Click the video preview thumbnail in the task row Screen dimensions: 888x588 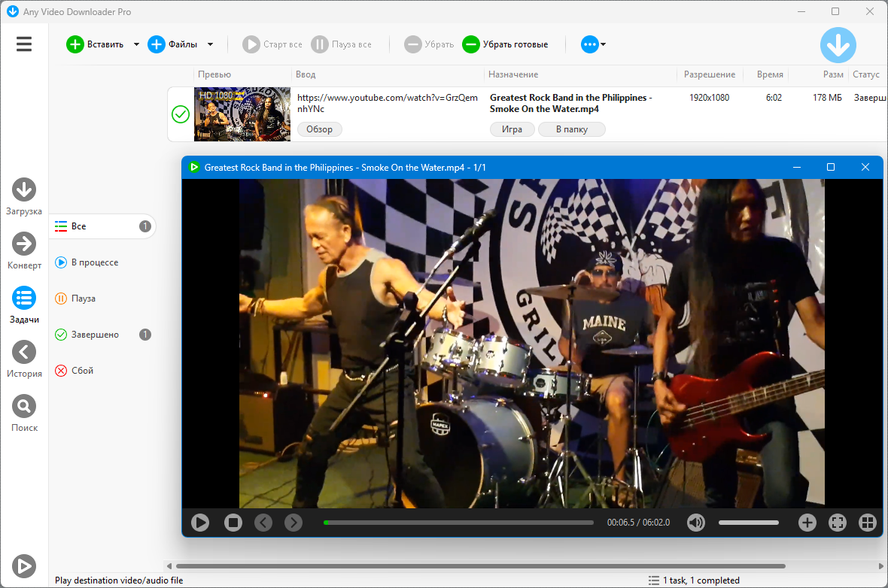click(x=242, y=114)
